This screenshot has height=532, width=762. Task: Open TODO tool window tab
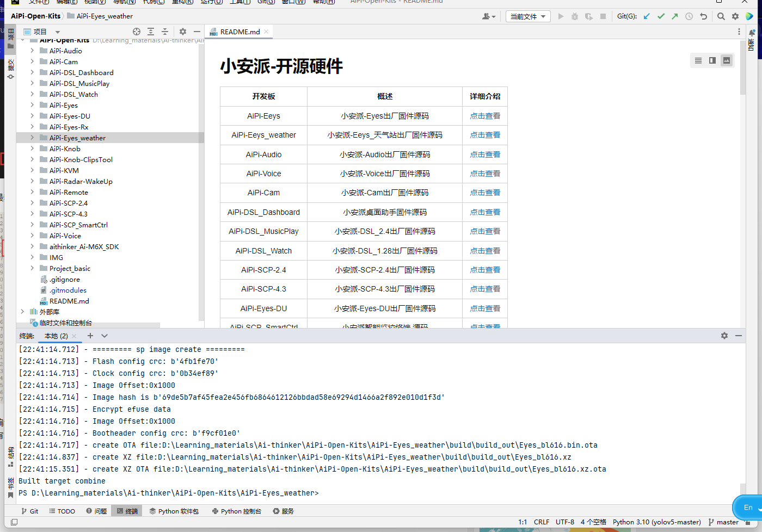click(62, 511)
